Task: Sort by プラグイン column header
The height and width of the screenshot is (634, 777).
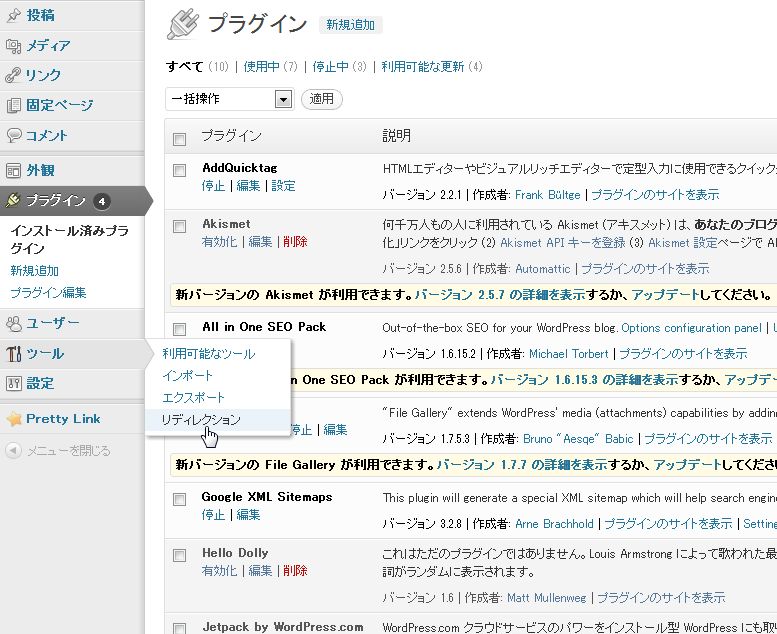Action: click(231, 136)
